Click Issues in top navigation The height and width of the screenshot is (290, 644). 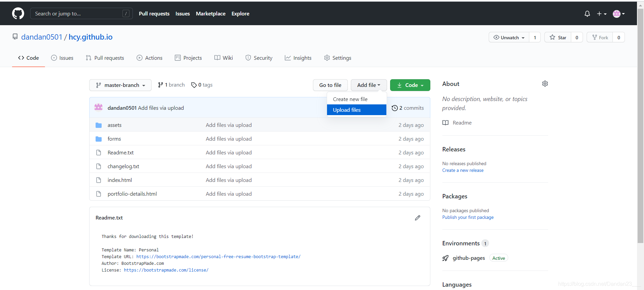click(x=183, y=14)
